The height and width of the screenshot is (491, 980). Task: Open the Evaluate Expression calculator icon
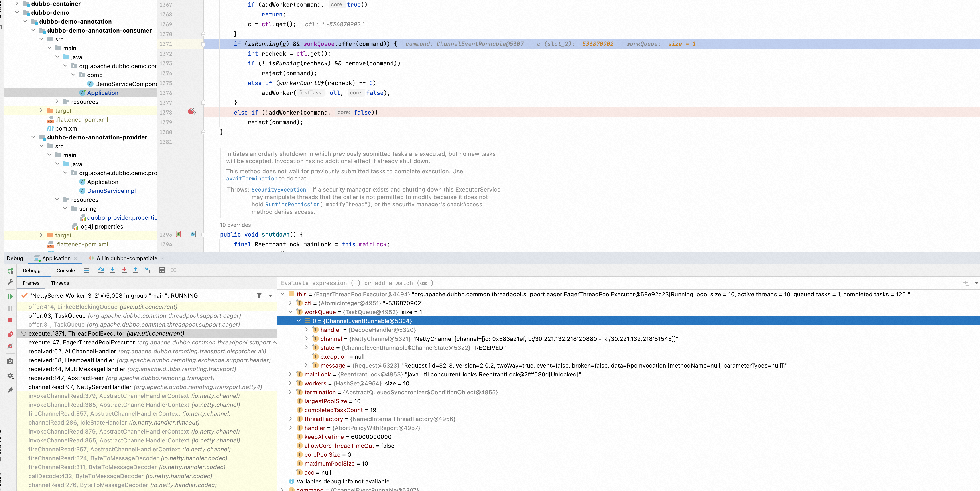pos(162,270)
